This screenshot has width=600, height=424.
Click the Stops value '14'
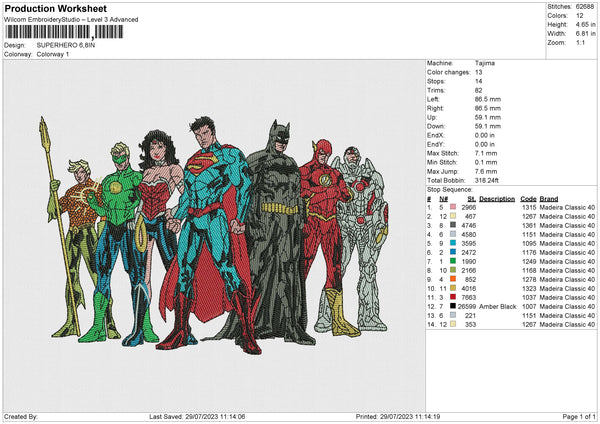click(x=479, y=81)
